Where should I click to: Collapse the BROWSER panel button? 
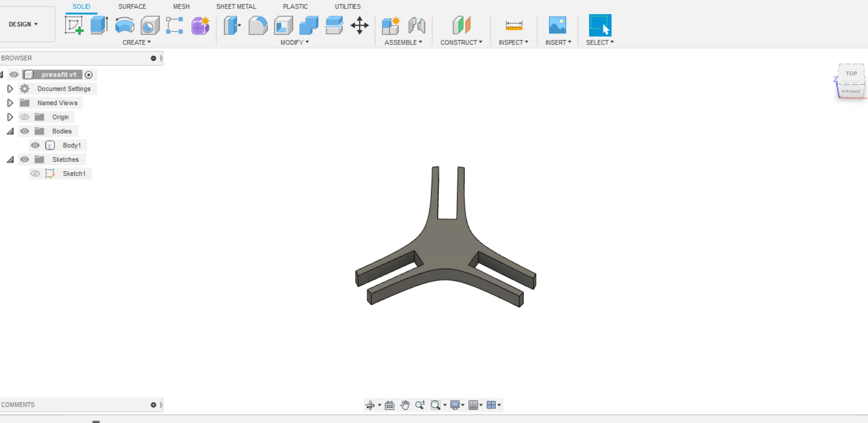[x=153, y=58]
